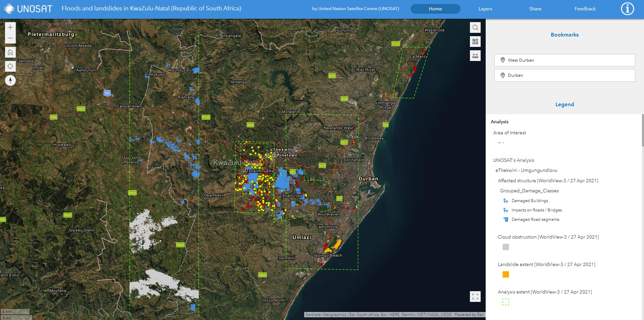Image resolution: width=644 pixels, height=320 pixels.
Task: Activate the measurement ruler tool
Action: [475, 56]
